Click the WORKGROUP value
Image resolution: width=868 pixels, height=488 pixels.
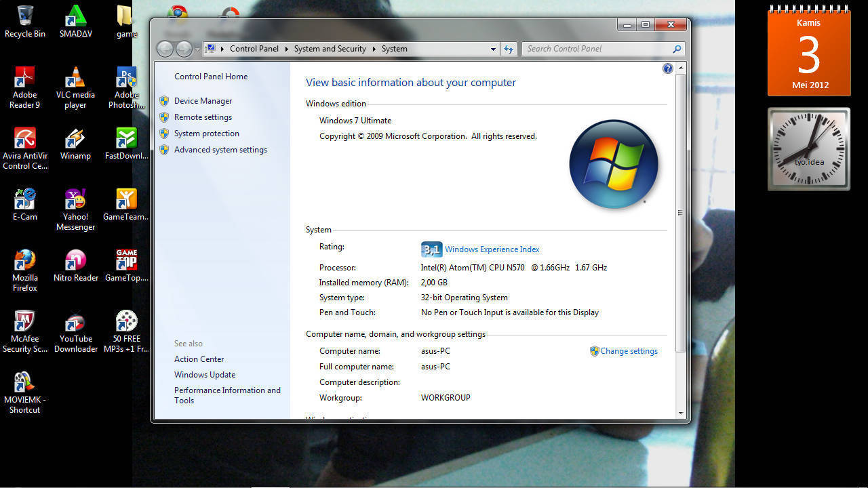446,398
